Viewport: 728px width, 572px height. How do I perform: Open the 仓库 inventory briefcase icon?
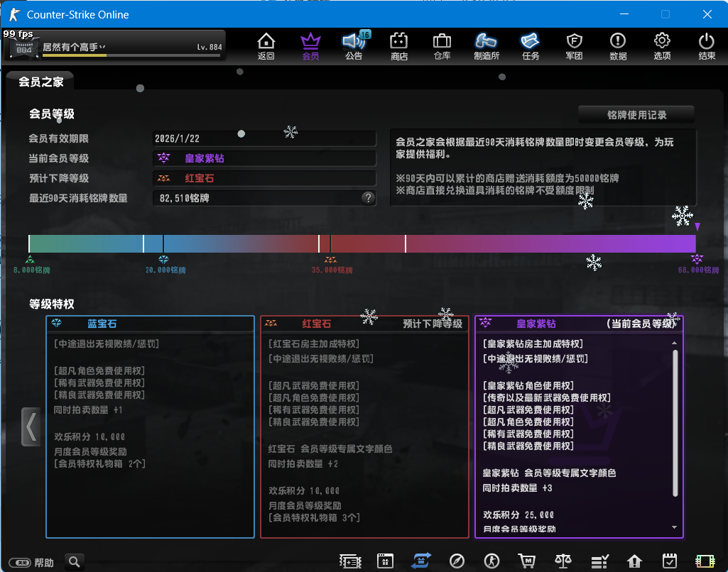pos(442,45)
